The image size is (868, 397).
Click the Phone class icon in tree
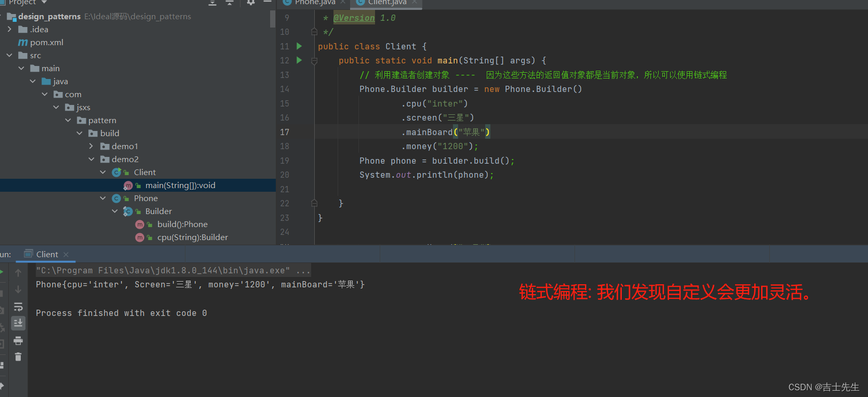coord(116,198)
